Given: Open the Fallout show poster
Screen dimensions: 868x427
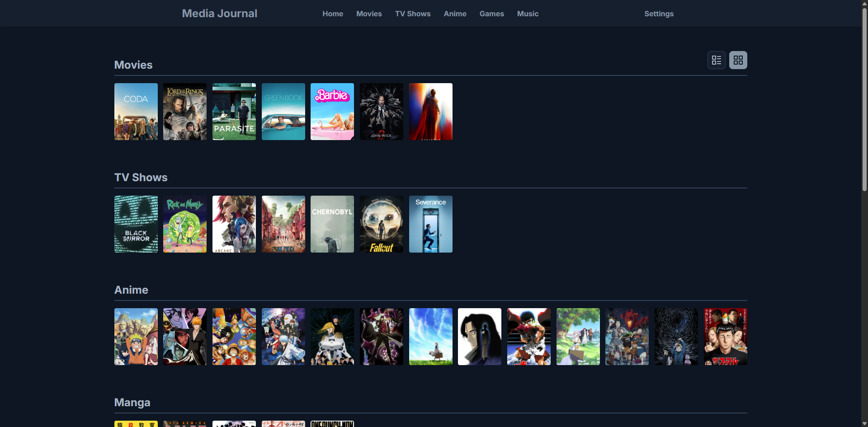Looking at the screenshot, I should pos(382,224).
